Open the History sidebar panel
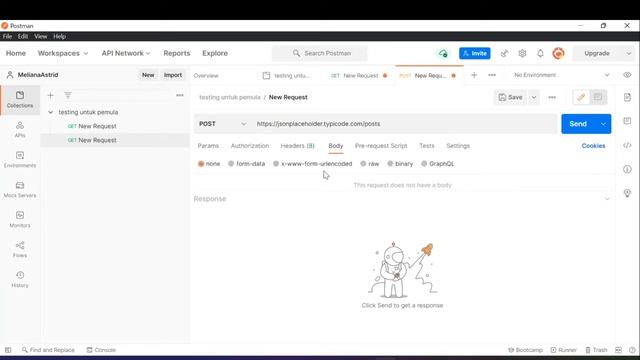Viewport: 640px width, 360px height. (x=20, y=279)
